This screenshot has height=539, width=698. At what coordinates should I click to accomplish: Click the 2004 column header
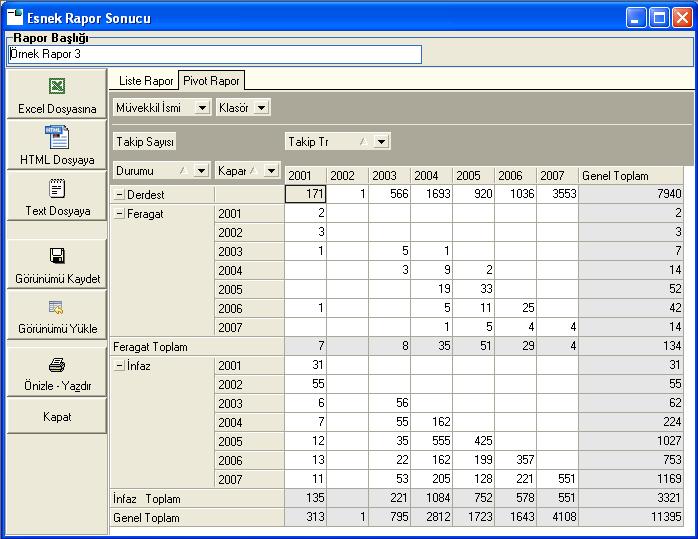click(x=431, y=175)
